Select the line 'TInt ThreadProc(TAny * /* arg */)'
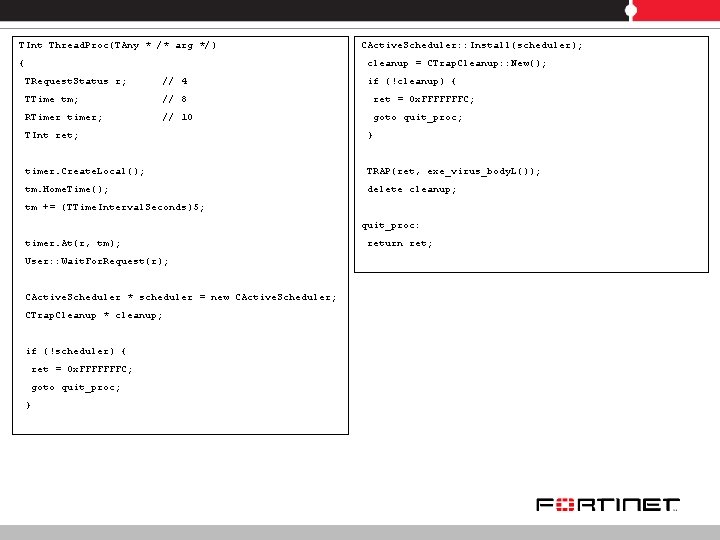 click(x=118, y=45)
